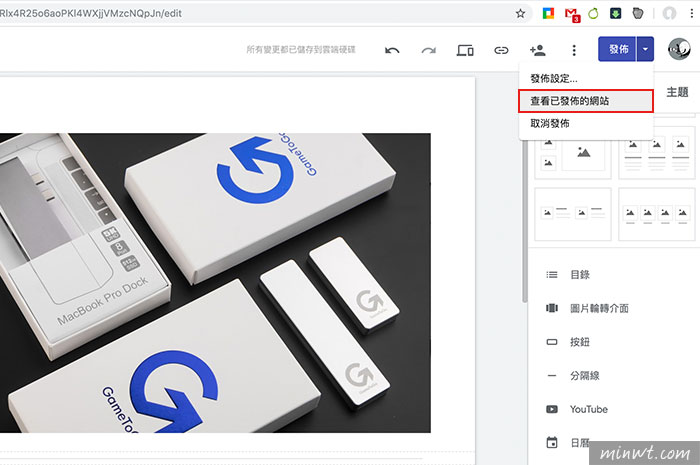Click the YouTube play icon
The width and height of the screenshot is (700, 465).
tap(552, 409)
